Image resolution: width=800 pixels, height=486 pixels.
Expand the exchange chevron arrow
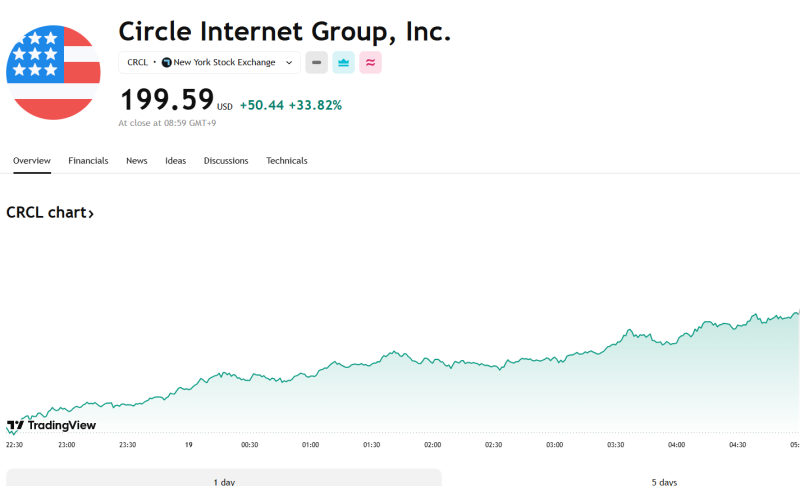pyautogui.click(x=289, y=63)
